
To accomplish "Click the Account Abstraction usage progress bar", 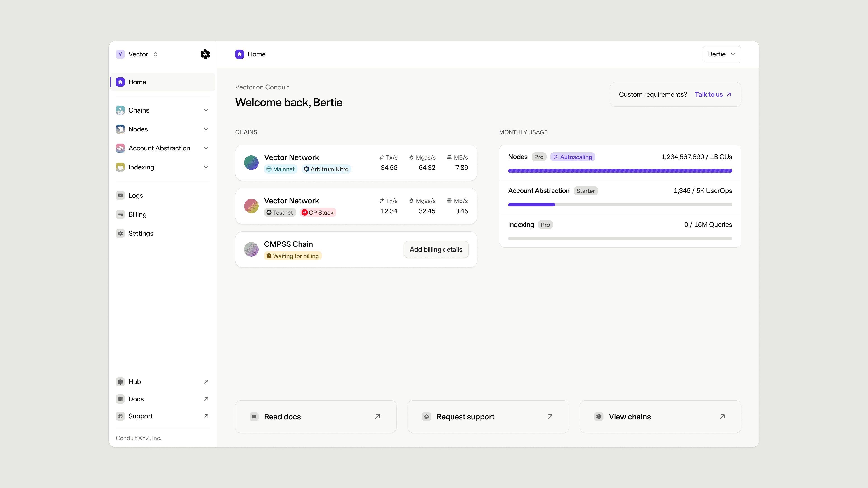I will click(620, 205).
